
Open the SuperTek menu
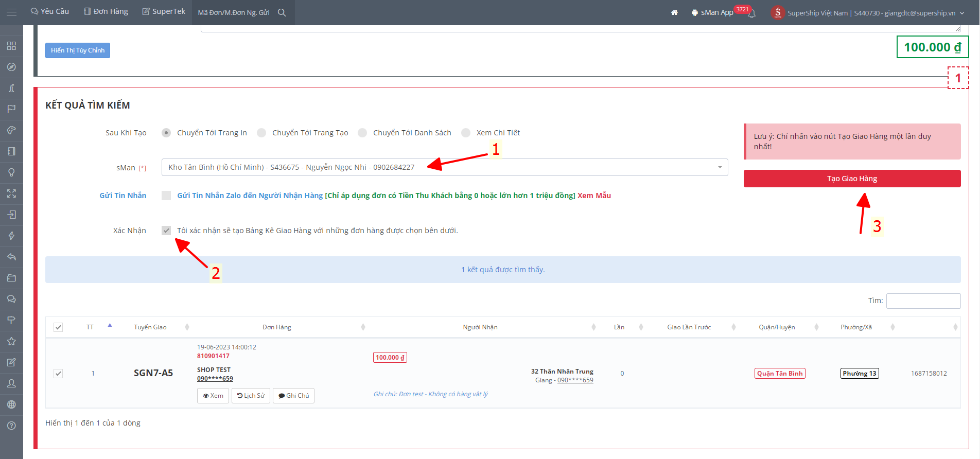point(164,11)
